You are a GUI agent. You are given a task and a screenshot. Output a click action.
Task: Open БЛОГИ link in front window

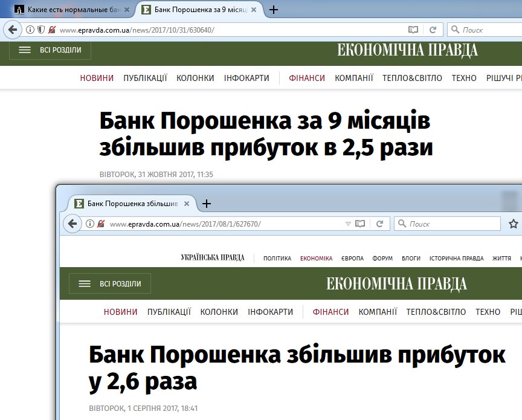pyautogui.click(x=411, y=258)
